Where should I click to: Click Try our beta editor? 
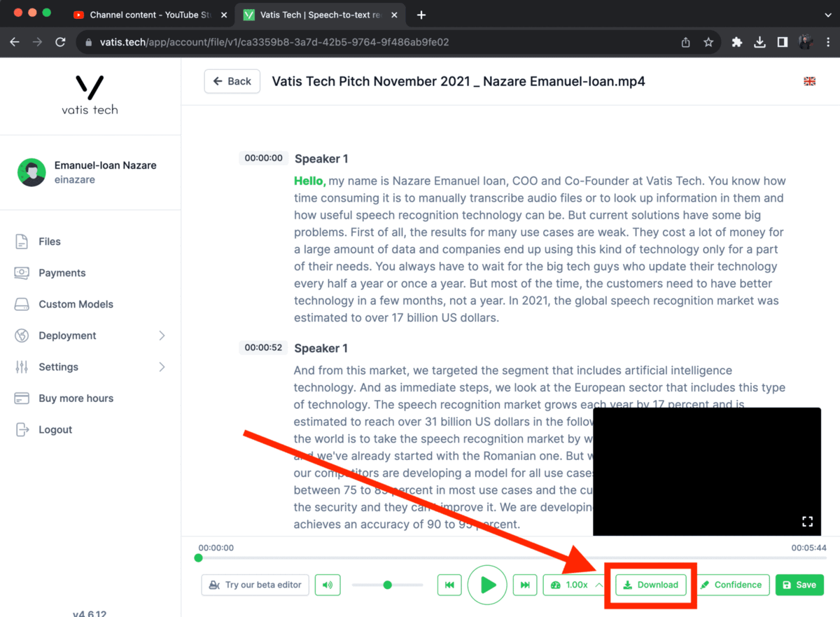point(255,585)
